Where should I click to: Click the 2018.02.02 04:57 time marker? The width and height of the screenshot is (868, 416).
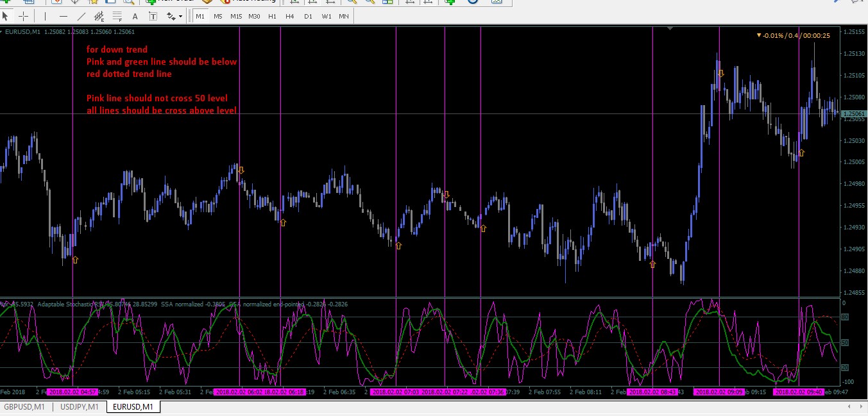(73, 392)
